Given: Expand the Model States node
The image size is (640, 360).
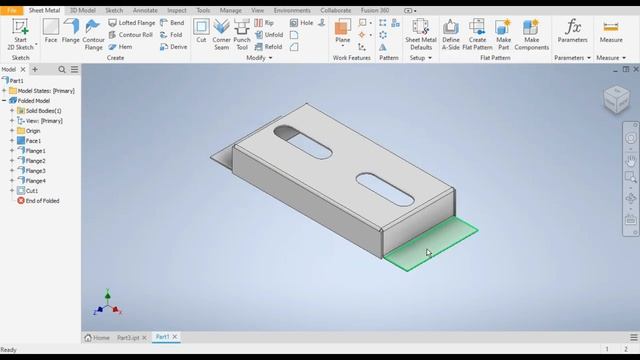Looking at the screenshot, I should point(4,91).
